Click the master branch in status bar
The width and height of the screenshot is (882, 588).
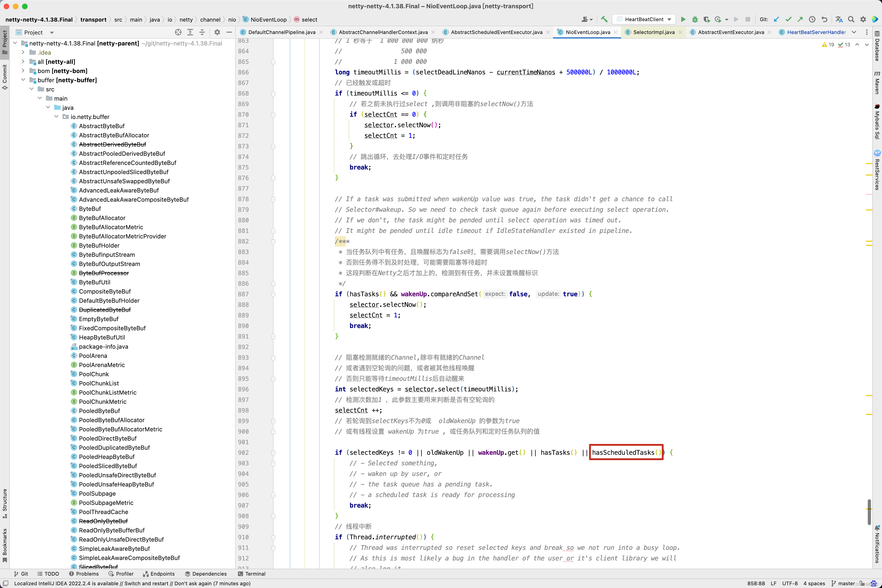coord(846,583)
